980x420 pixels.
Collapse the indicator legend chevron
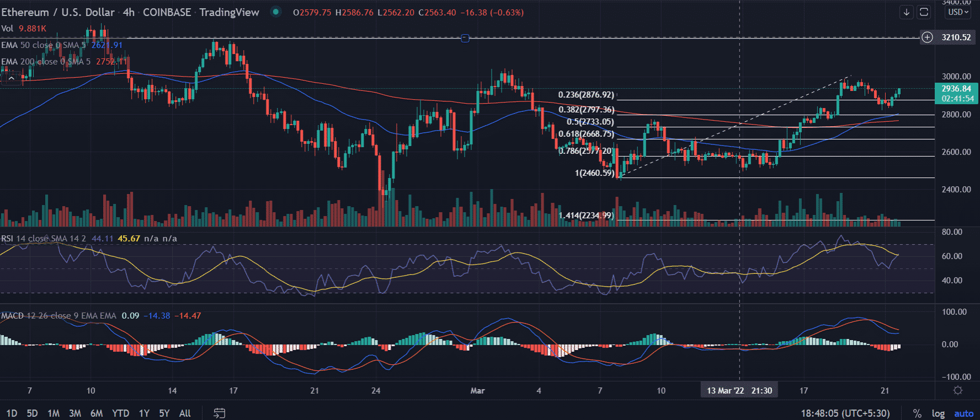pyautogui.click(x=11, y=78)
